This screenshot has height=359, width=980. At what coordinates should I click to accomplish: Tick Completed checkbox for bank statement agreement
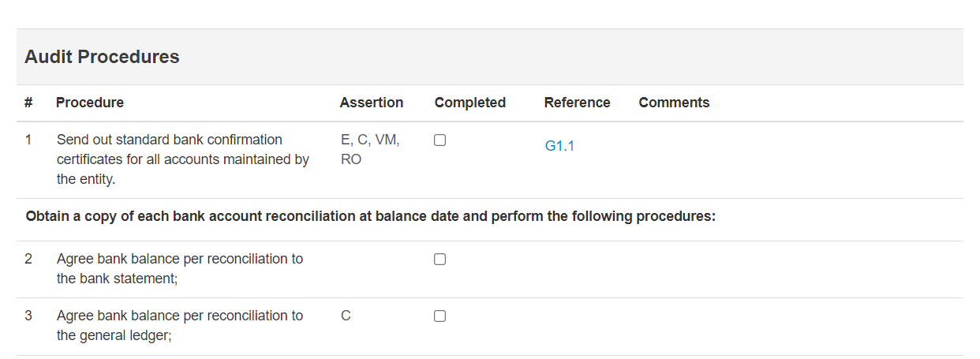[x=440, y=259]
